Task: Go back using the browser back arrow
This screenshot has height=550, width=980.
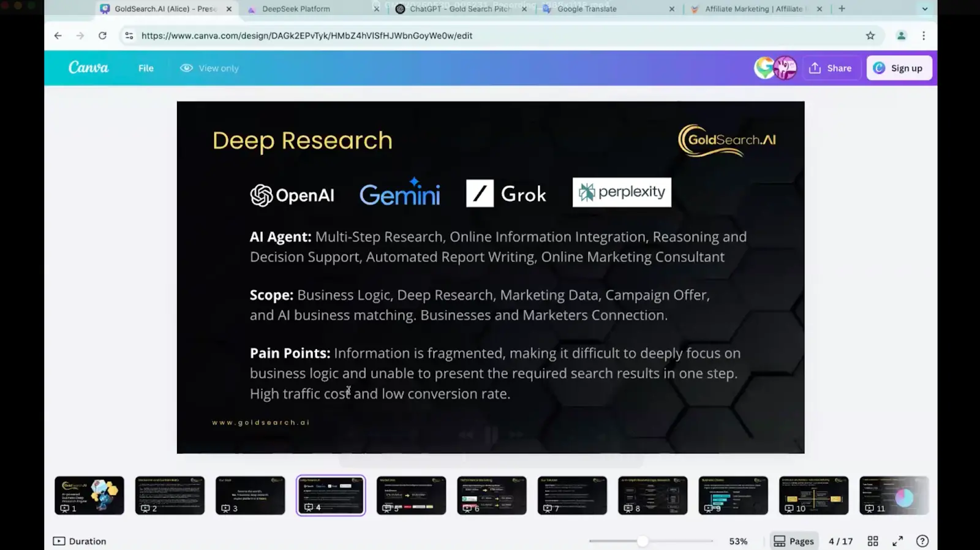Action: (x=58, y=36)
